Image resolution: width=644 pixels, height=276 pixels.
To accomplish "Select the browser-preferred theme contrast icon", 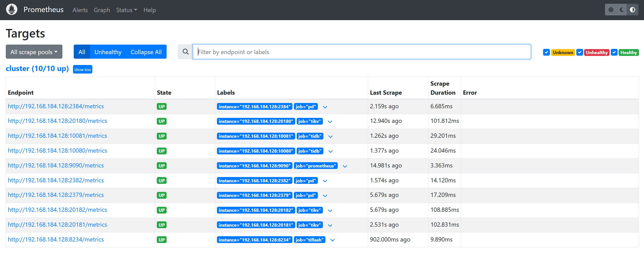I will pyautogui.click(x=632, y=10).
